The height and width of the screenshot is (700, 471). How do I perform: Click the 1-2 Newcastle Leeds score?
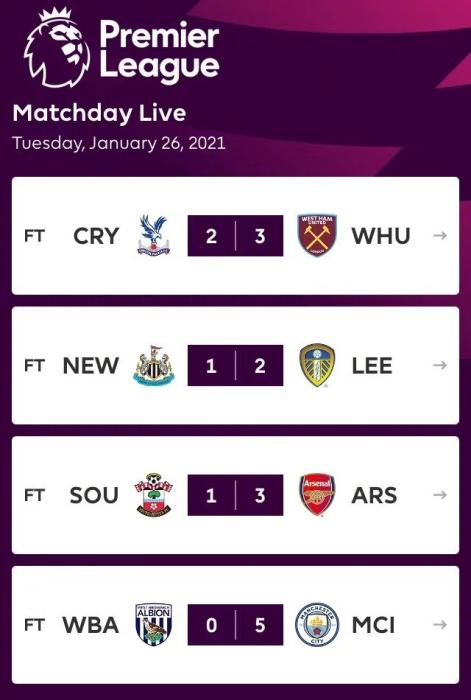[x=235, y=365]
